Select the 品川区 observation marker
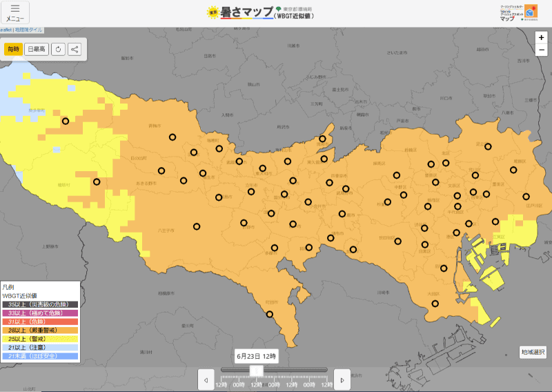 pos(444,268)
